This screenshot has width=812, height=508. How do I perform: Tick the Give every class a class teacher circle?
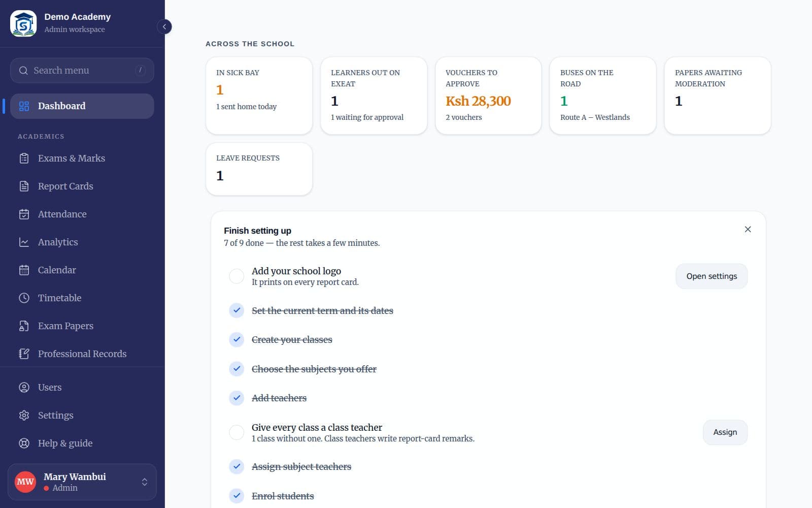pos(236,432)
